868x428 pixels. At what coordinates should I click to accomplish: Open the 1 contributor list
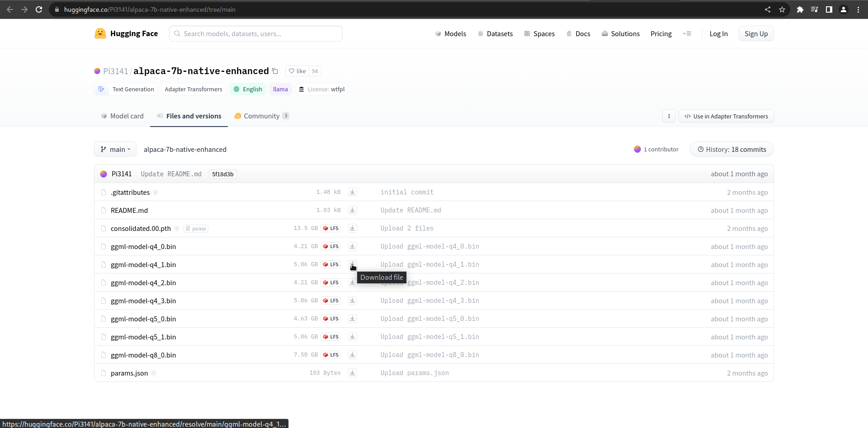656,149
